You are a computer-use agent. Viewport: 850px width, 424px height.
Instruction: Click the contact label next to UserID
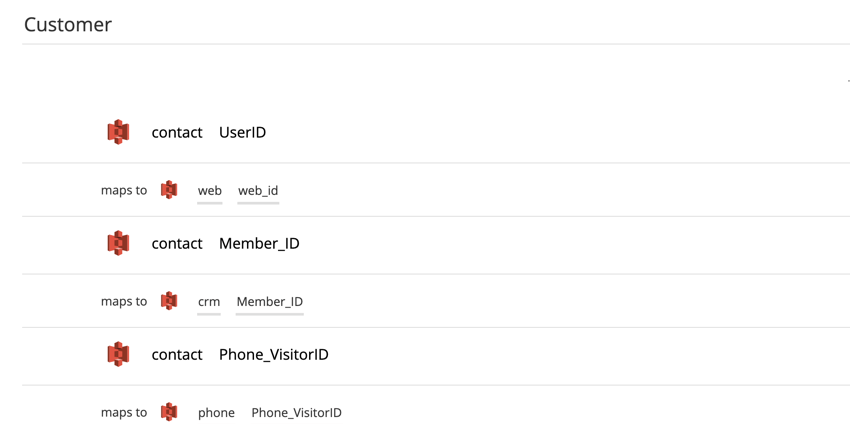pyautogui.click(x=177, y=132)
